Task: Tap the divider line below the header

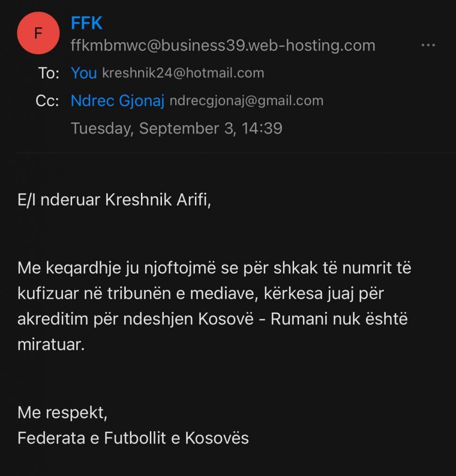Action: click(236, 153)
